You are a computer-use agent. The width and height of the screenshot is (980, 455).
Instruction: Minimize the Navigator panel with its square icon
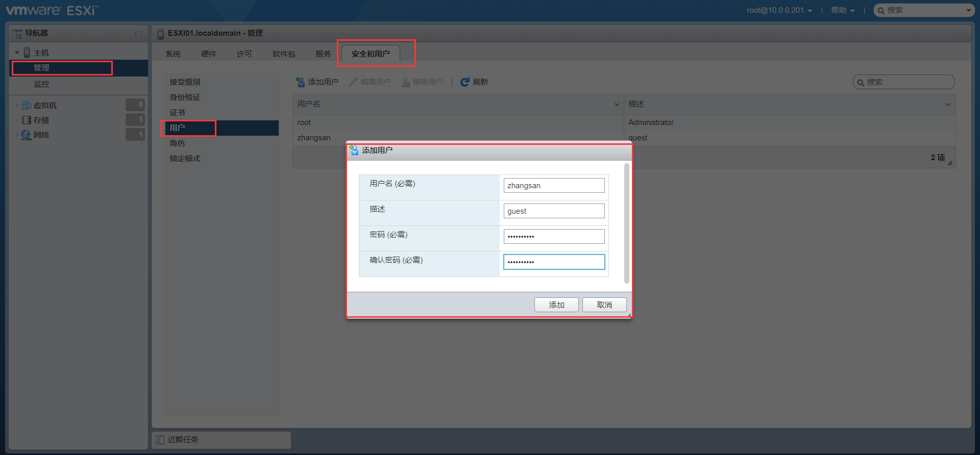click(x=138, y=34)
